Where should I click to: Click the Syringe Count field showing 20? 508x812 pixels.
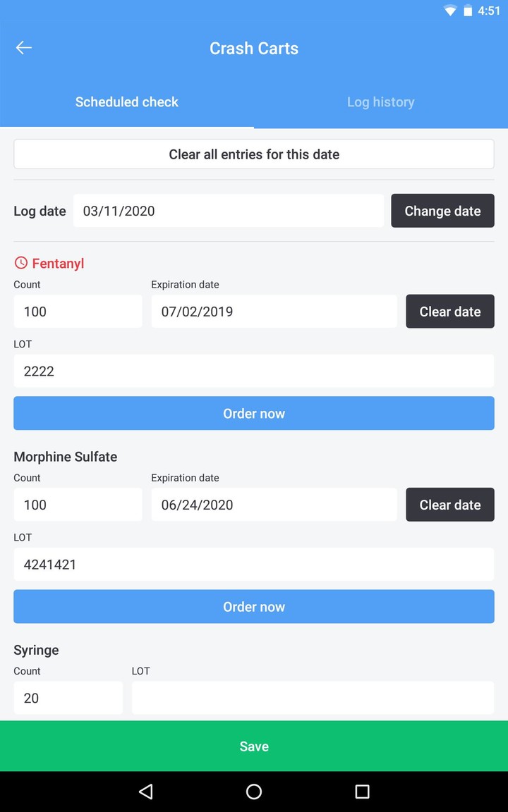click(x=68, y=698)
